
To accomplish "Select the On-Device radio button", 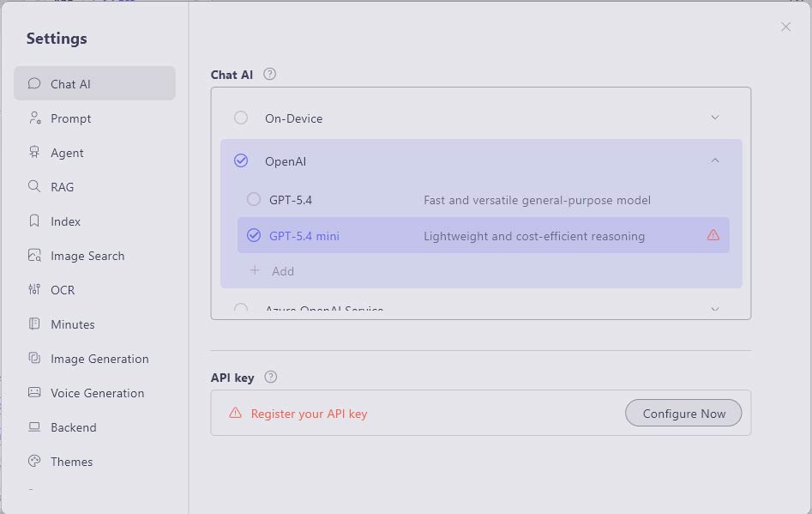I will [x=241, y=118].
